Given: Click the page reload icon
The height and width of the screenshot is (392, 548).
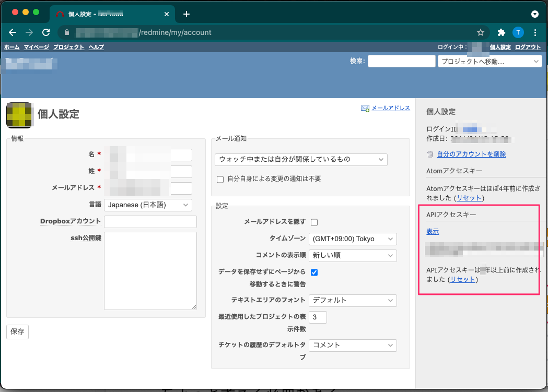Looking at the screenshot, I should (45, 32).
